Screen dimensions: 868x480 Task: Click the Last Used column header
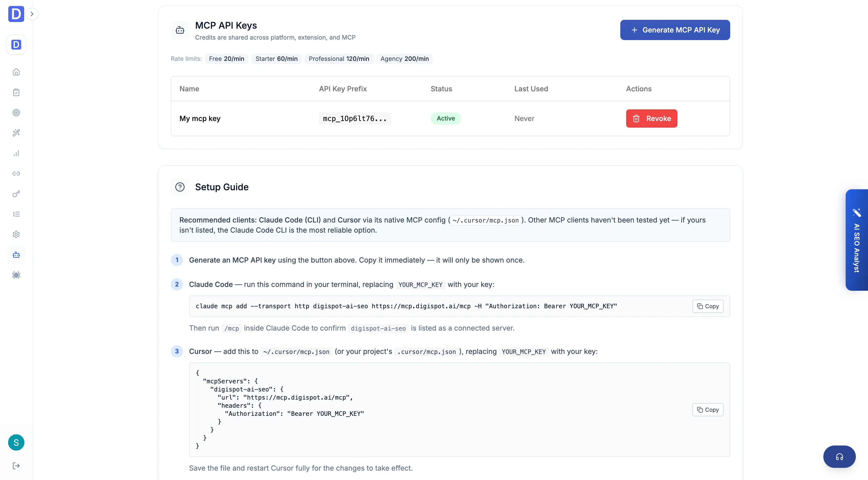click(x=531, y=89)
